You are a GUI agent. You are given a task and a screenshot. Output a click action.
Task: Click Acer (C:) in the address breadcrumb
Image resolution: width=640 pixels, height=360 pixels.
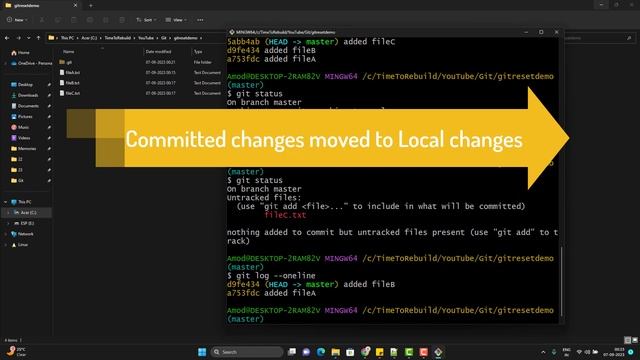(x=89, y=38)
